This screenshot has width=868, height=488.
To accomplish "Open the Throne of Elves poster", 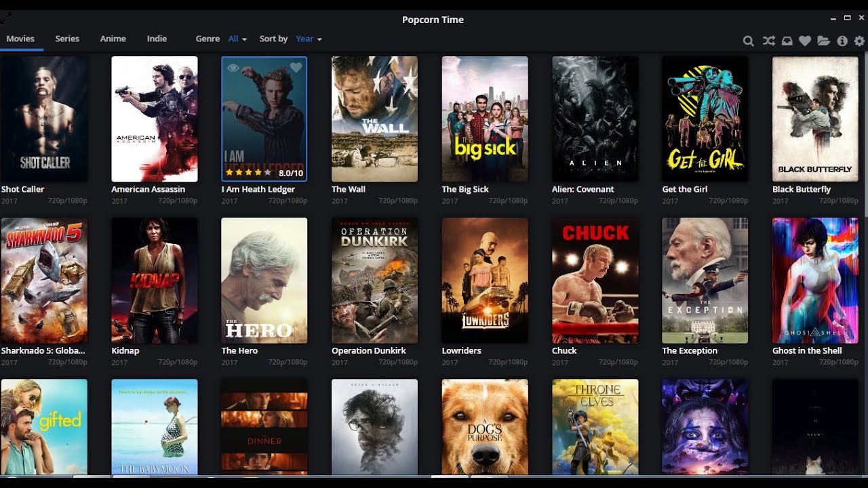I will click(x=595, y=427).
